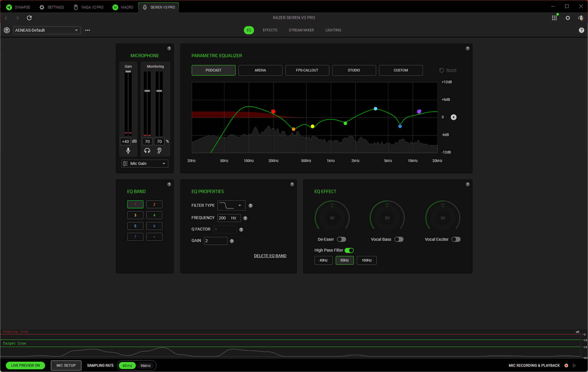This screenshot has height=372, width=588.
Task: Click the Delete EQ Band link
Action: [x=270, y=256]
